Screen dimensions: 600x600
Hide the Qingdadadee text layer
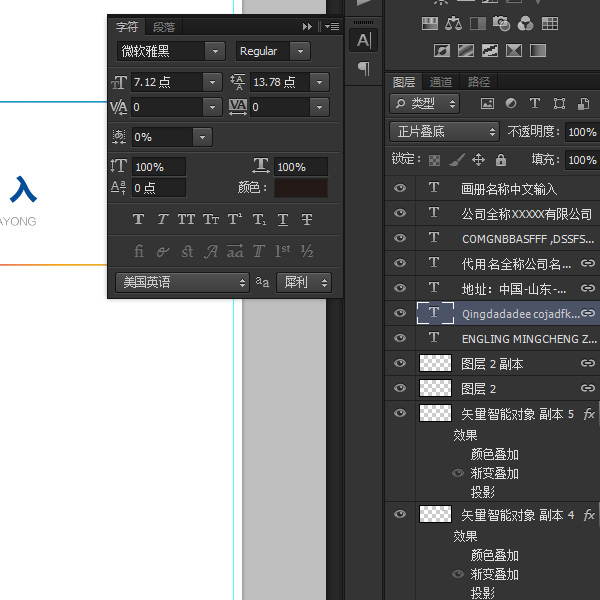[400, 313]
